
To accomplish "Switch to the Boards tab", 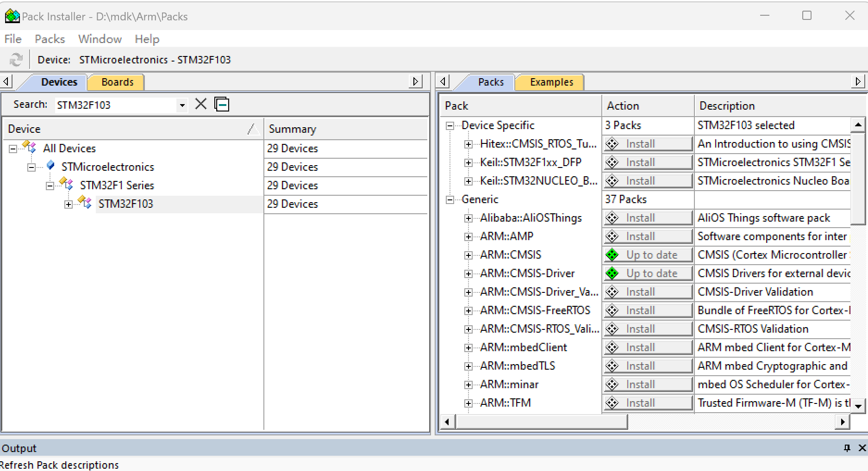I will tap(117, 82).
